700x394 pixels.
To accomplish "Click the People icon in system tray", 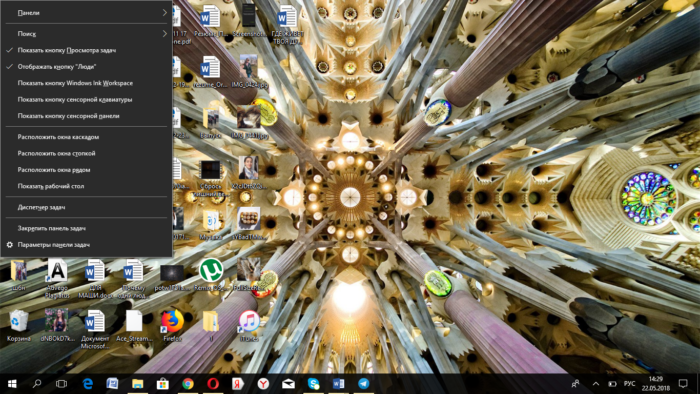I will pyautogui.click(x=576, y=384).
